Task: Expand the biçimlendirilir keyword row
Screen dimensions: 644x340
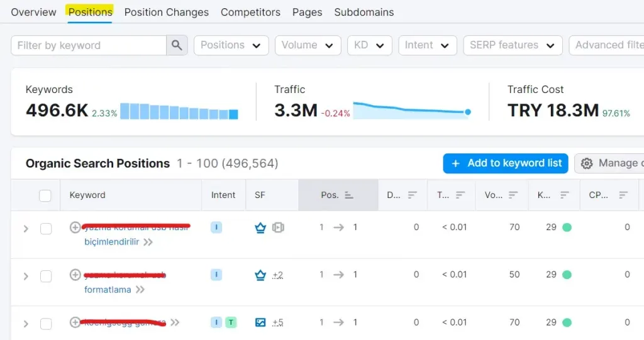Action: click(x=26, y=229)
